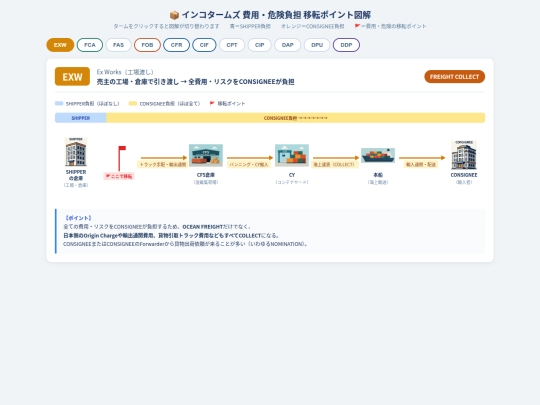Click the SHIPPER warehouse building icon
The height and width of the screenshot is (405, 540).
click(x=76, y=152)
